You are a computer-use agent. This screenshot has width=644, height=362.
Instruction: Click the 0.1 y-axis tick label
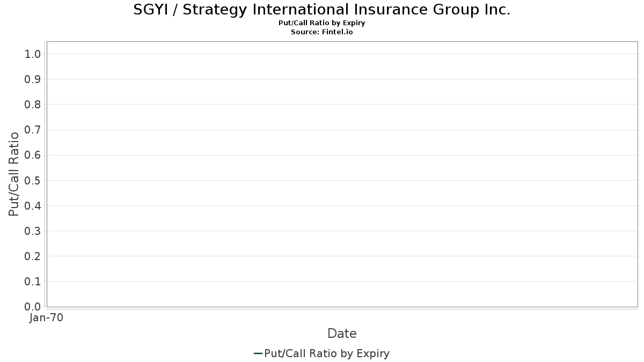(33, 282)
